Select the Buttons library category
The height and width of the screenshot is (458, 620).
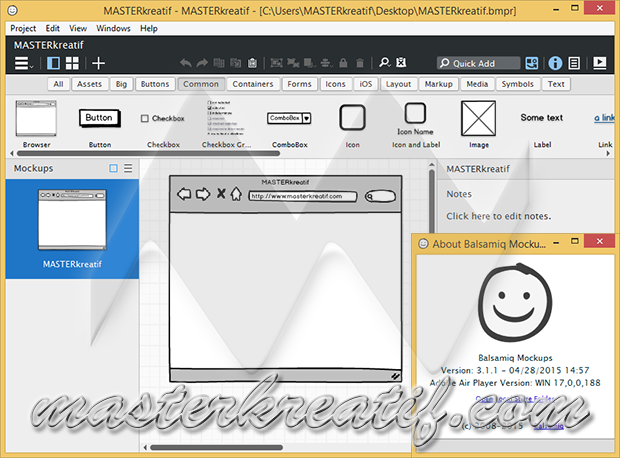[x=155, y=84]
